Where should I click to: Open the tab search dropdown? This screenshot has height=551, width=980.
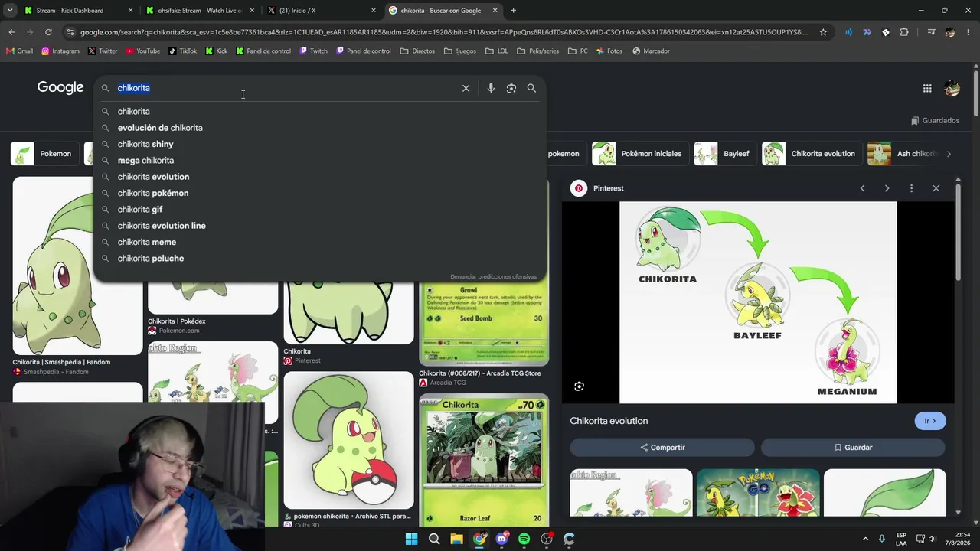point(11,11)
